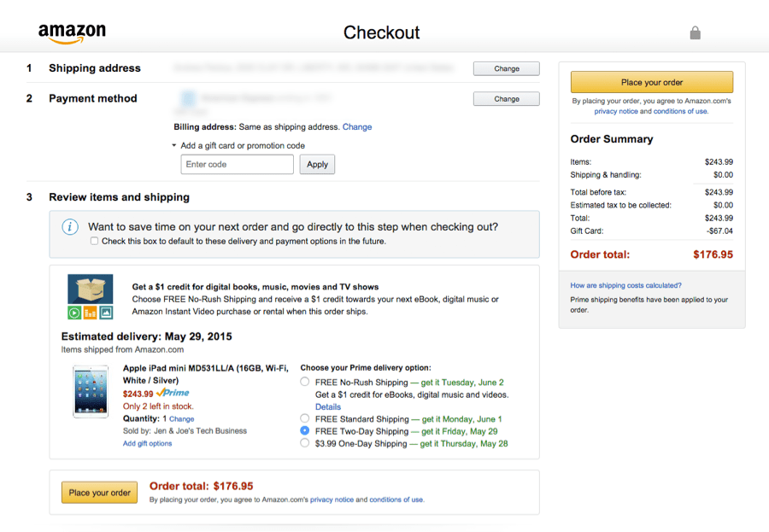Click the Enter code input field
The height and width of the screenshot is (532, 769).
click(237, 164)
